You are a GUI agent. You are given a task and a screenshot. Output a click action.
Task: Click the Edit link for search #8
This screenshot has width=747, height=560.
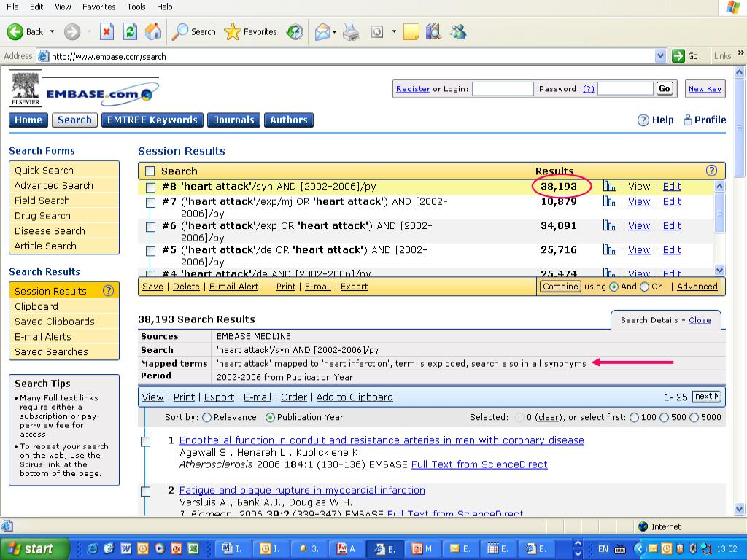[672, 186]
